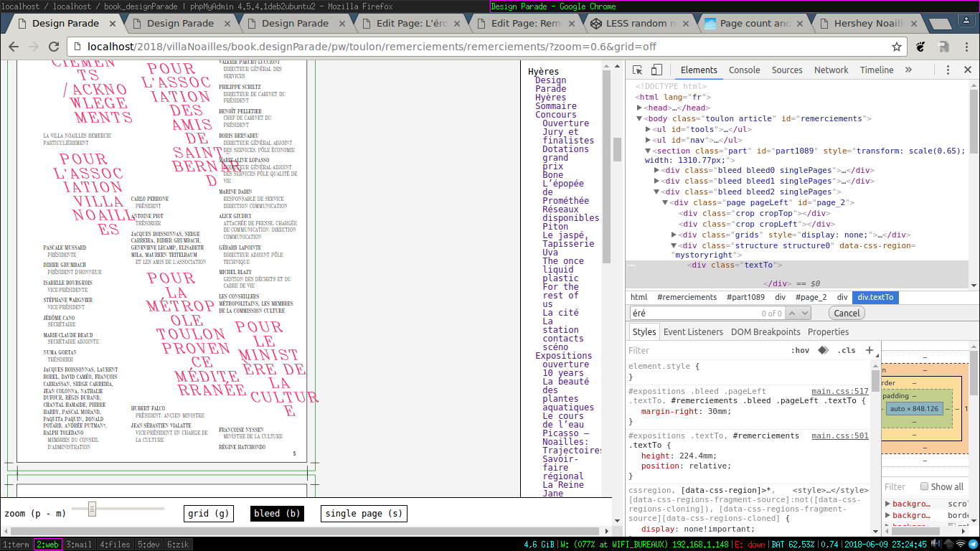Viewport: 980px width, 551px height.
Task: Collapse the body element in the DOM tree
Action: click(x=640, y=118)
